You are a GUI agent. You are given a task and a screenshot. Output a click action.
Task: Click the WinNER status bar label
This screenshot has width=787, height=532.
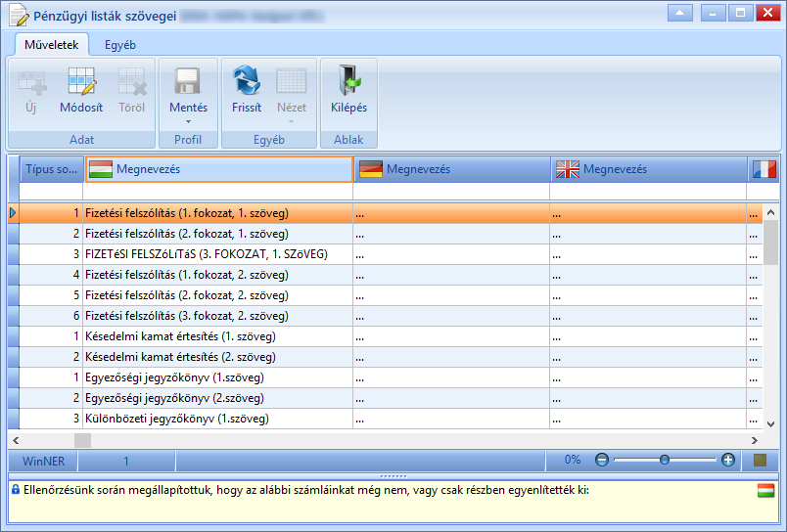pos(44,461)
